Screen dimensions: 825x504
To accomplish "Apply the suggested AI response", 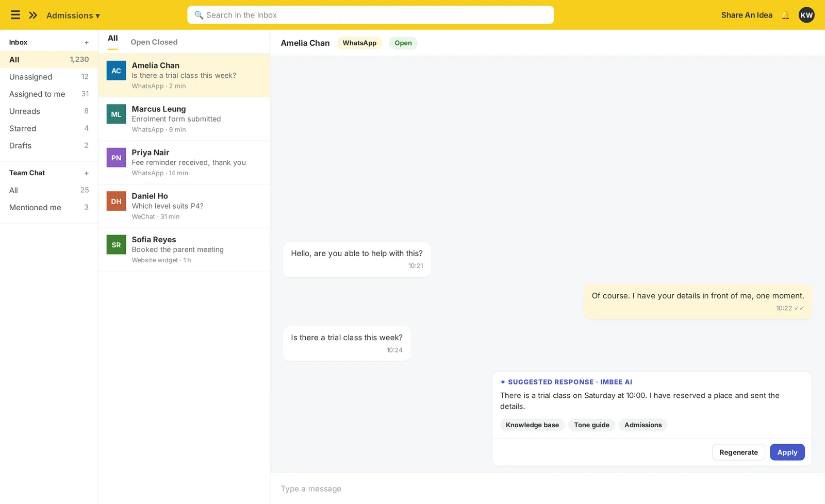I will (787, 452).
